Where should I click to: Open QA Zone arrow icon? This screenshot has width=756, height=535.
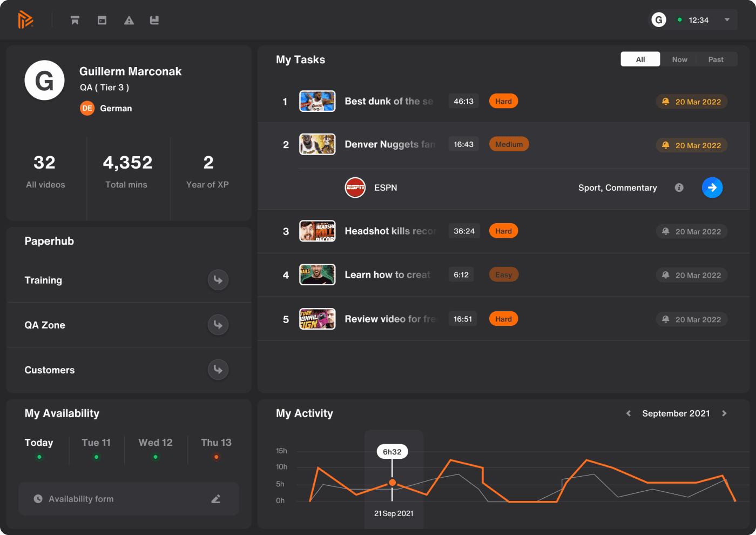pyautogui.click(x=218, y=325)
